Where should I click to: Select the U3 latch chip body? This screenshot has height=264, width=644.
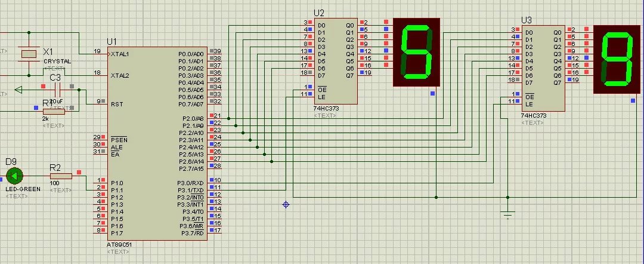point(543,69)
